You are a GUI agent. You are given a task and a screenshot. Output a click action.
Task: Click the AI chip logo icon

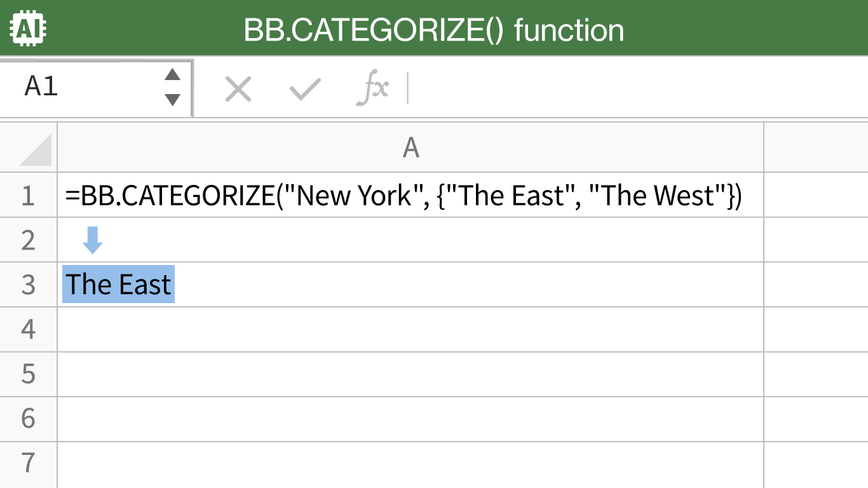click(x=29, y=29)
